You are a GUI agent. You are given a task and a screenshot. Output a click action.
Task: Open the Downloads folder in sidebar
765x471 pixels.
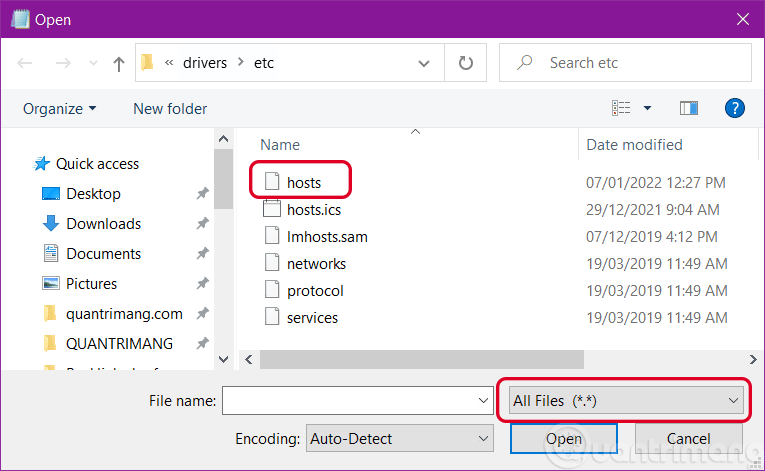(103, 224)
